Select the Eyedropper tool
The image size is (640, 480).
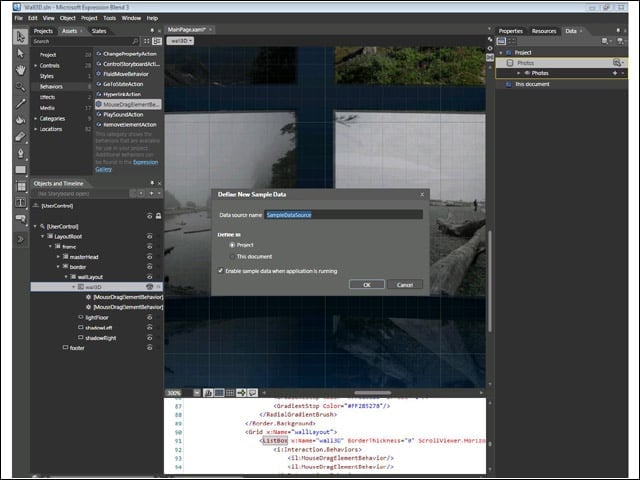(x=20, y=103)
